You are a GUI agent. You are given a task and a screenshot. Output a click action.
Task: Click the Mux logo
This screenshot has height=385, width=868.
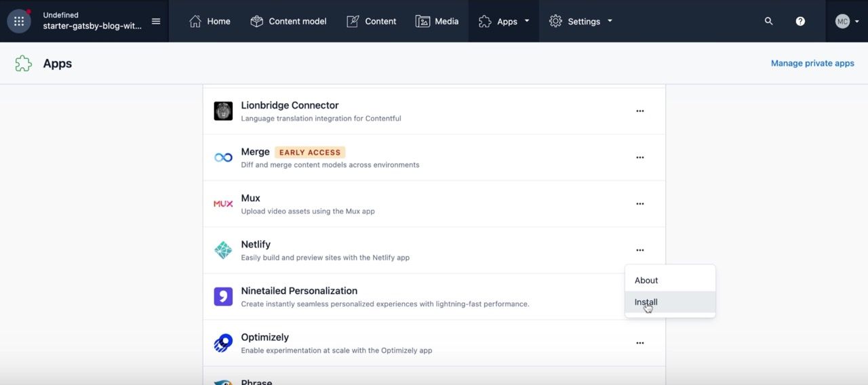[223, 203]
